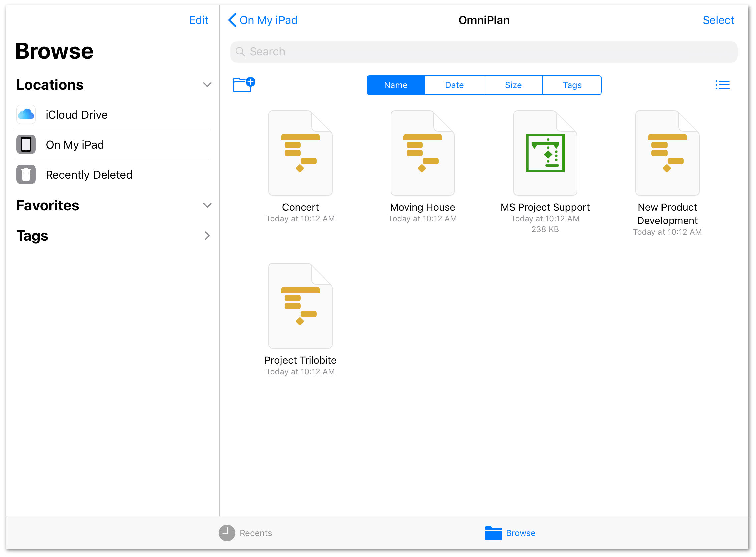This screenshot has width=756, height=557.
Task: Tap the Select button
Action: [718, 20]
